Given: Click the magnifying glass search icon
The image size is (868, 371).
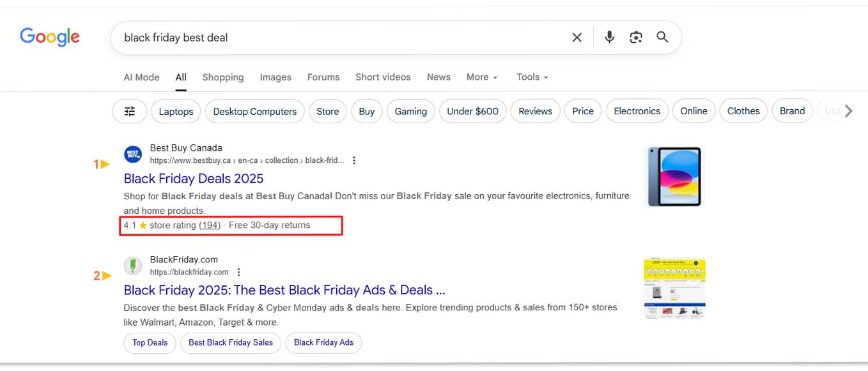Looking at the screenshot, I should pyautogui.click(x=662, y=38).
